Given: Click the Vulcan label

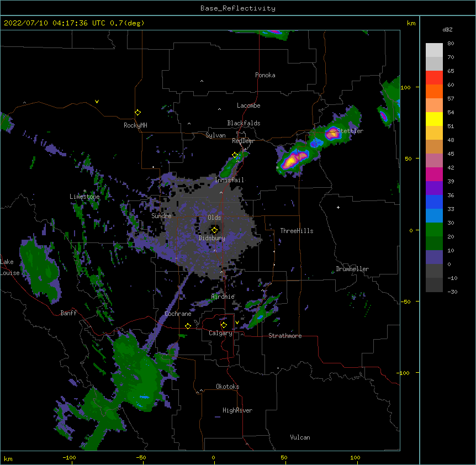Looking at the screenshot, I should click(300, 437).
